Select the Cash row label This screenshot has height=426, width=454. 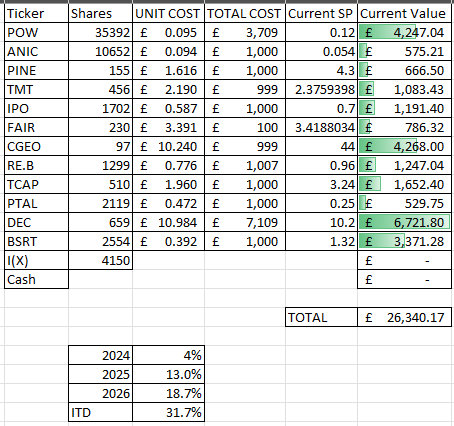pos(36,279)
